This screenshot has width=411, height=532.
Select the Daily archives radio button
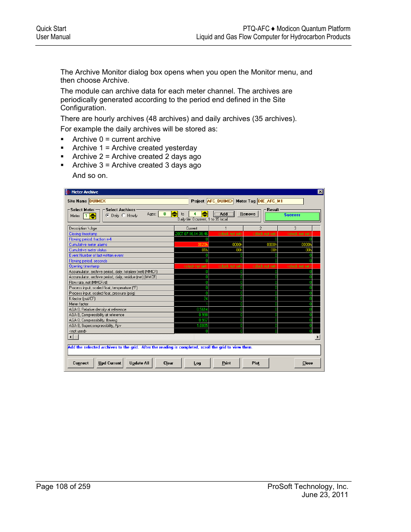click(107, 215)
